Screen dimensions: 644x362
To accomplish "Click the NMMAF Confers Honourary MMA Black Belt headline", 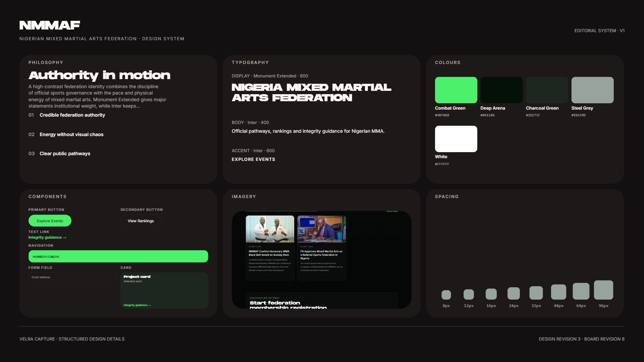I will [269, 253].
